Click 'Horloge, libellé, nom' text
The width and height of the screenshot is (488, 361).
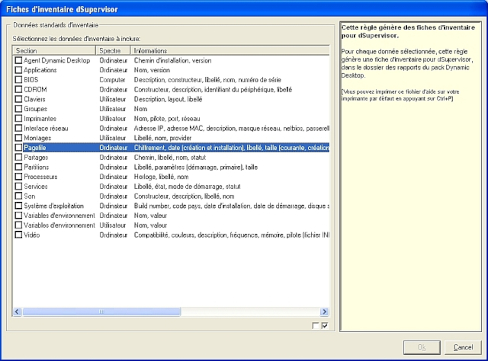pyautogui.click(x=161, y=176)
